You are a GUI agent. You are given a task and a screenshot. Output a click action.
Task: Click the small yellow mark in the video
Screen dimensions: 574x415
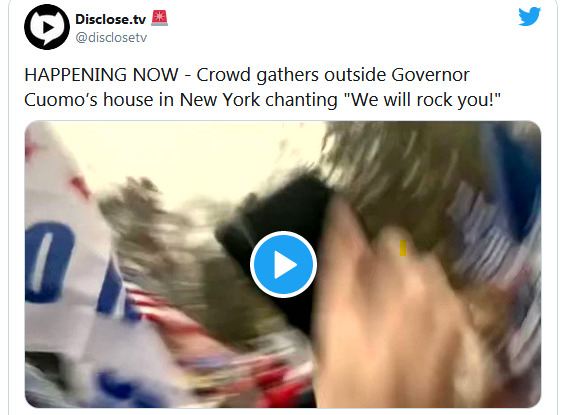click(x=403, y=248)
